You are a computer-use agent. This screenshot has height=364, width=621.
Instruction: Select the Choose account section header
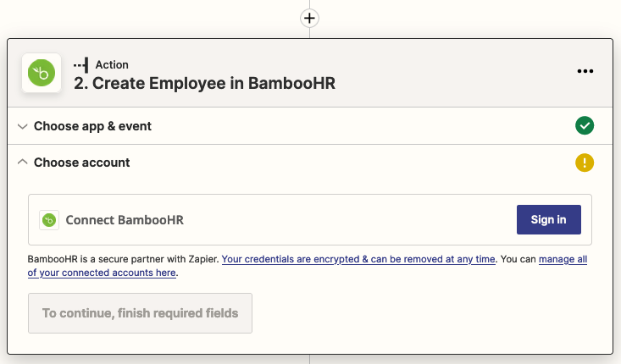point(81,163)
